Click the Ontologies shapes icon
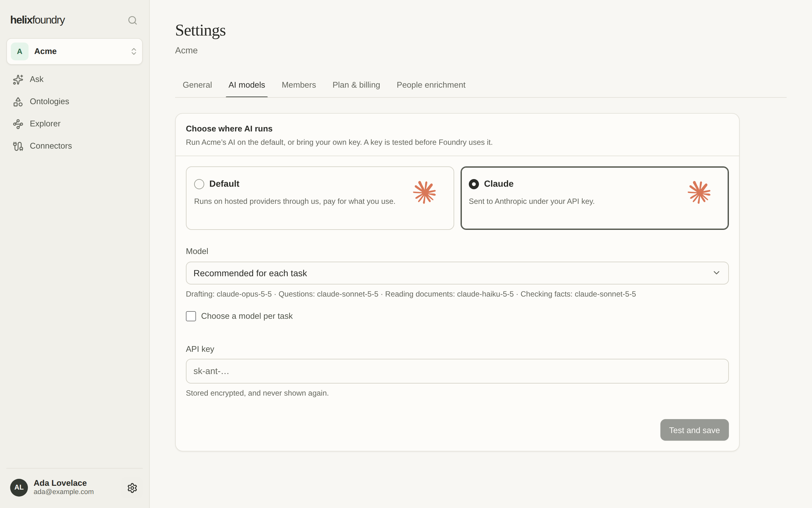This screenshot has height=508, width=812. [18, 102]
